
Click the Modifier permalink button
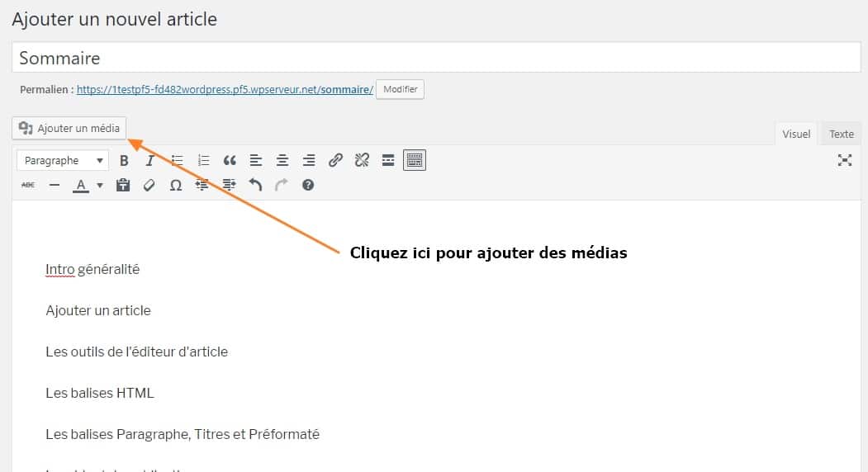[x=401, y=89]
